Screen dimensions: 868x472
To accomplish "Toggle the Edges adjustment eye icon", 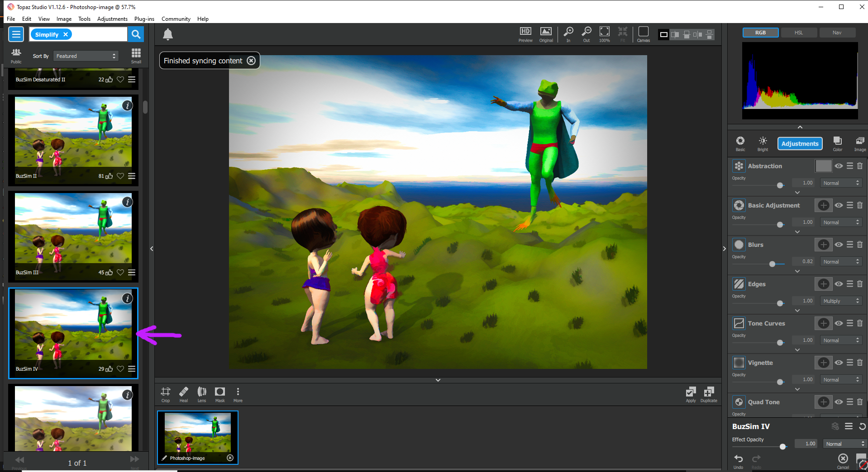I will pos(839,284).
